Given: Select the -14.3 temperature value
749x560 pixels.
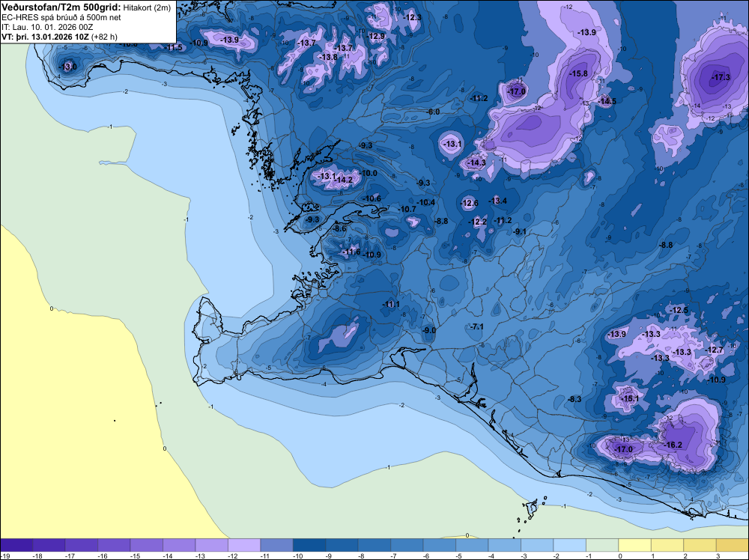Looking at the screenshot, I should [x=476, y=162].
